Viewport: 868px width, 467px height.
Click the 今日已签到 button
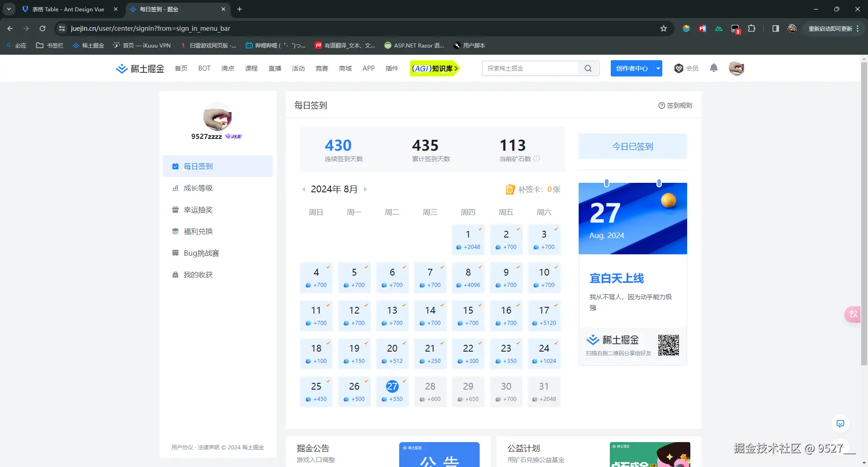632,146
